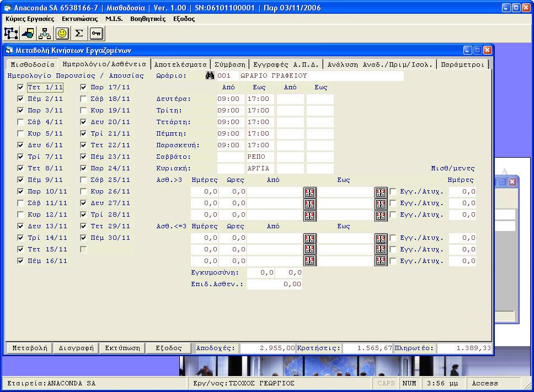Image resolution: width=534 pixels, height=392 pixels.
Task: Select the Σύμβαση tab
Action: tap(230, 65)
